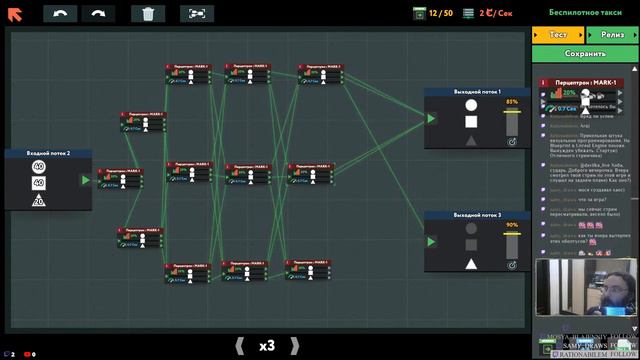Undo the last action
This screenshot has width=640, height=360.
(x=60, y=14)
